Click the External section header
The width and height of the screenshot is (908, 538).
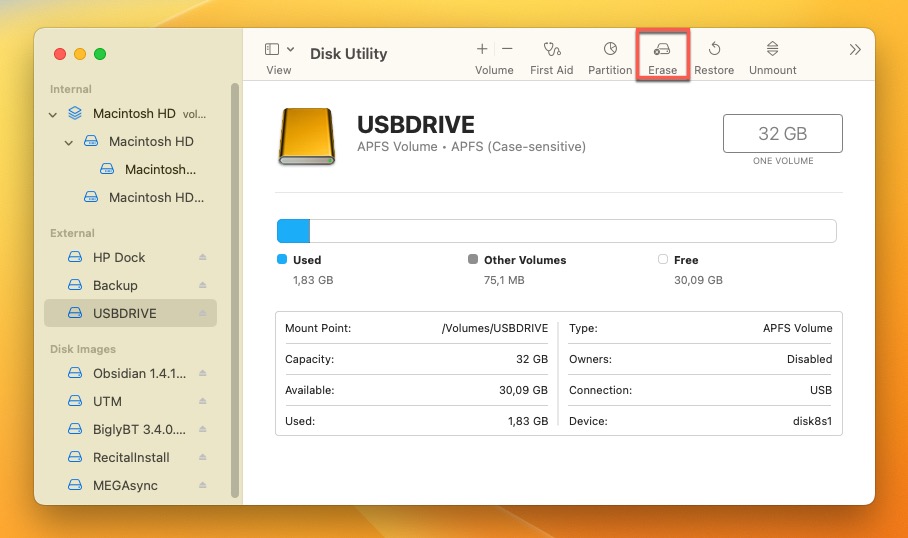[x=72, y=233]
